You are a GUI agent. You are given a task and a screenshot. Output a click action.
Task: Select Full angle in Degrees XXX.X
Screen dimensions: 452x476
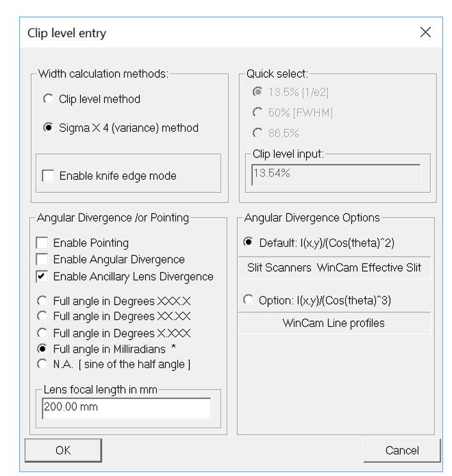pyautogui.click(x=43, y=300)
